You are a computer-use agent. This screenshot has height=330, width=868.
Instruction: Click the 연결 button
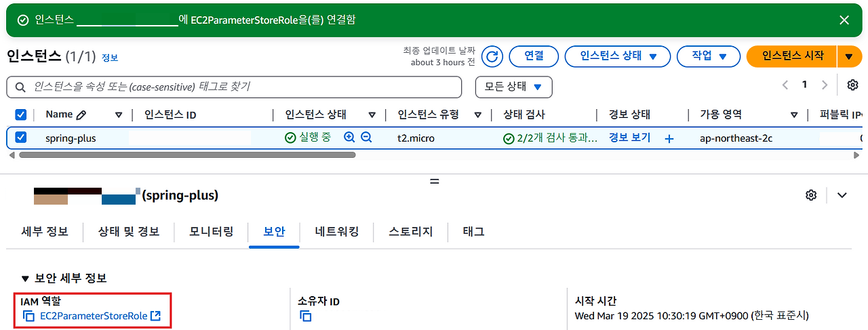[x=534, y=56]
